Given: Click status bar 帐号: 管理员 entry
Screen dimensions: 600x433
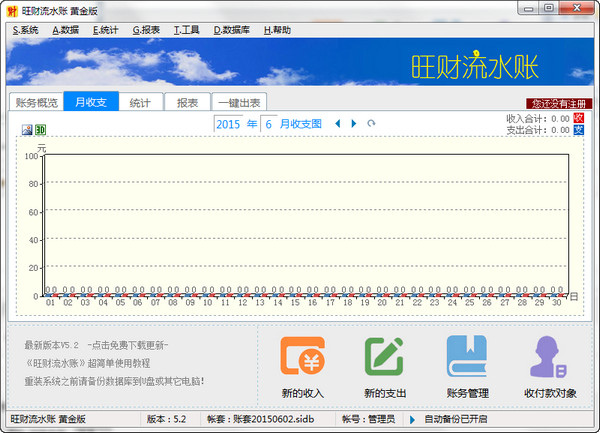Looking at the screenshot, I should pos(368,419).
